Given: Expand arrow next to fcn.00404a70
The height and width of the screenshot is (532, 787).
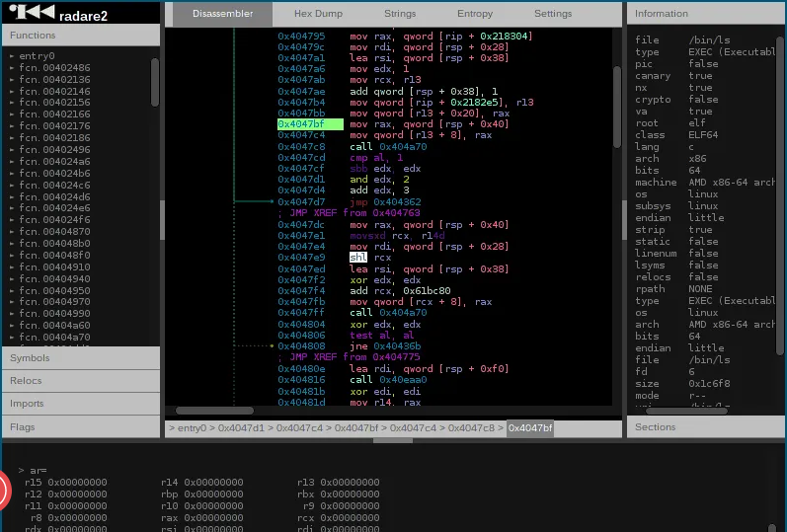Looking at the screenshot, I should pyautogui.click(x=12, y=338).
